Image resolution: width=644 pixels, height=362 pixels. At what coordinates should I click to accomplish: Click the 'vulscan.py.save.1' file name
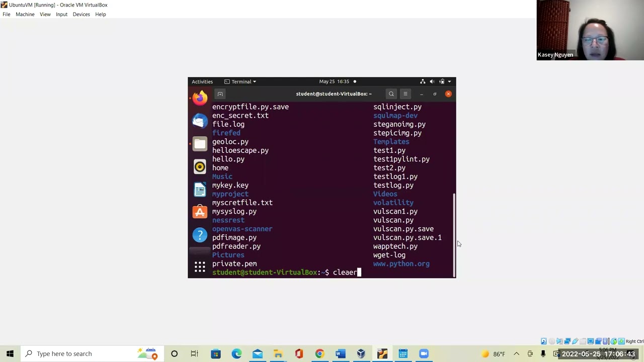(408, 237)
